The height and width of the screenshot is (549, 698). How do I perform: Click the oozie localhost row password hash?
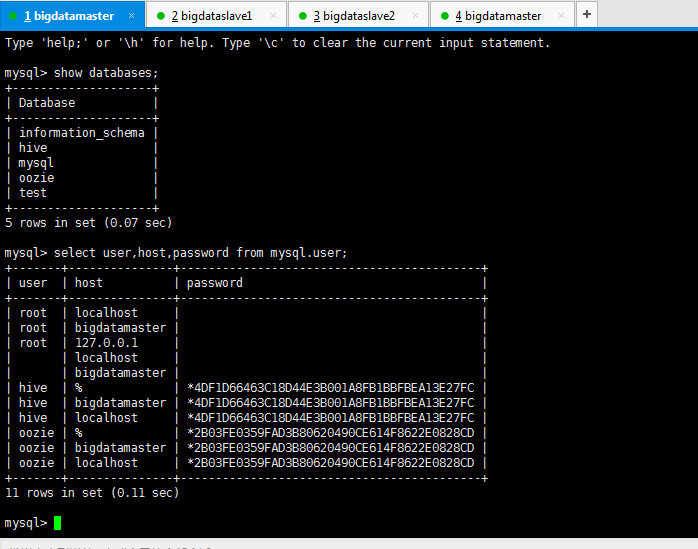coord(331,463)
